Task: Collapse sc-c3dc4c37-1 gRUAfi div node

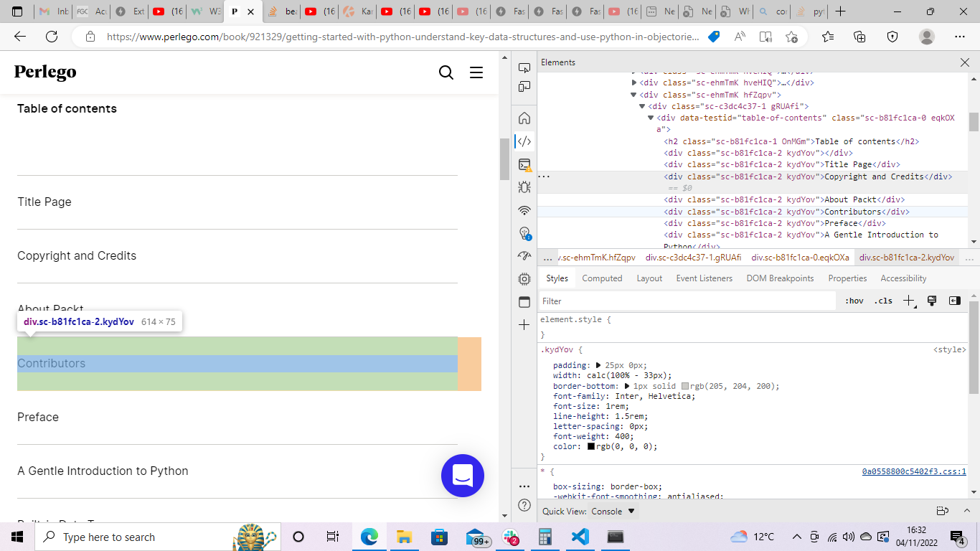Action: point(643,106)
